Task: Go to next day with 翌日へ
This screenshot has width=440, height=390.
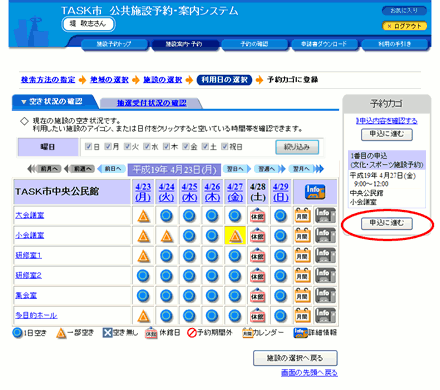Action: 237,169
